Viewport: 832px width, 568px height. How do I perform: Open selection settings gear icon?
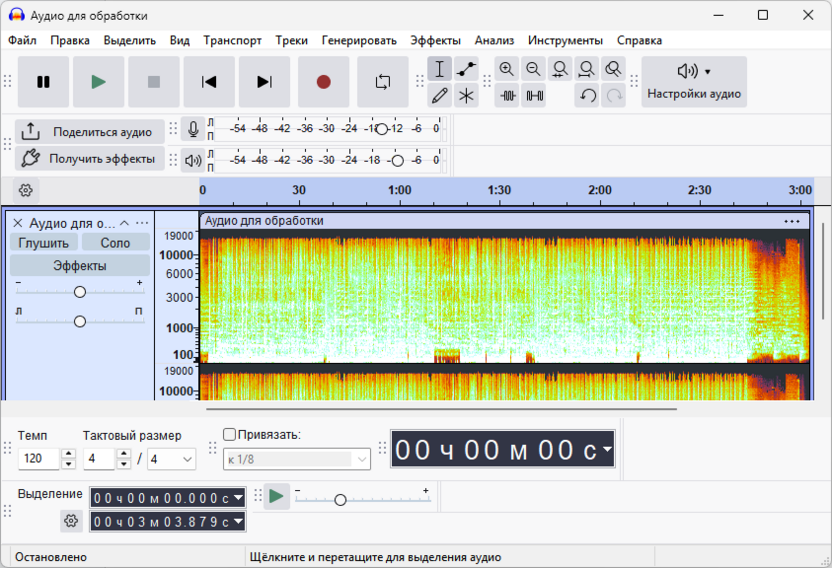[x=71, y=521]
